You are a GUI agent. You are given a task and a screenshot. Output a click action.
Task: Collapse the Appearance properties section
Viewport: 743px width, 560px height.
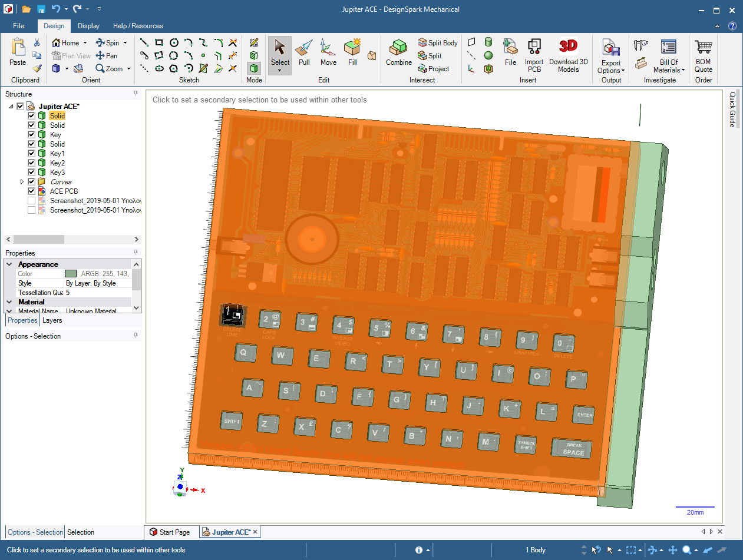9,264
